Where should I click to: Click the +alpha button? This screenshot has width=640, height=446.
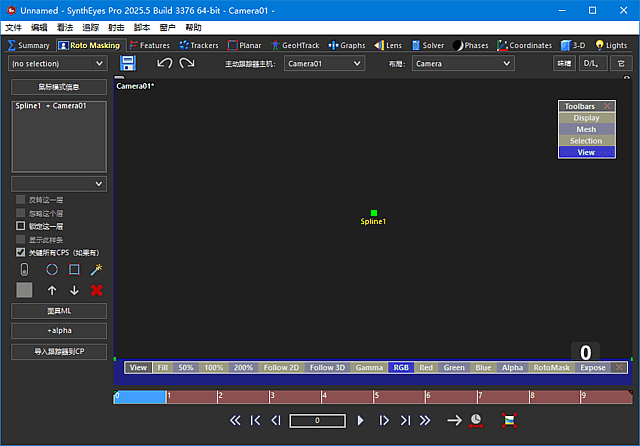pos(58,331)
